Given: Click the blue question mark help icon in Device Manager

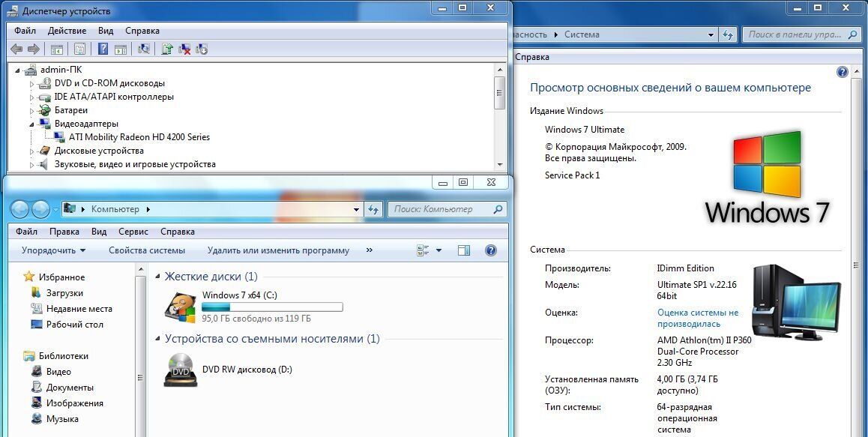Looking at the screenshot, I should click(103, 49).
